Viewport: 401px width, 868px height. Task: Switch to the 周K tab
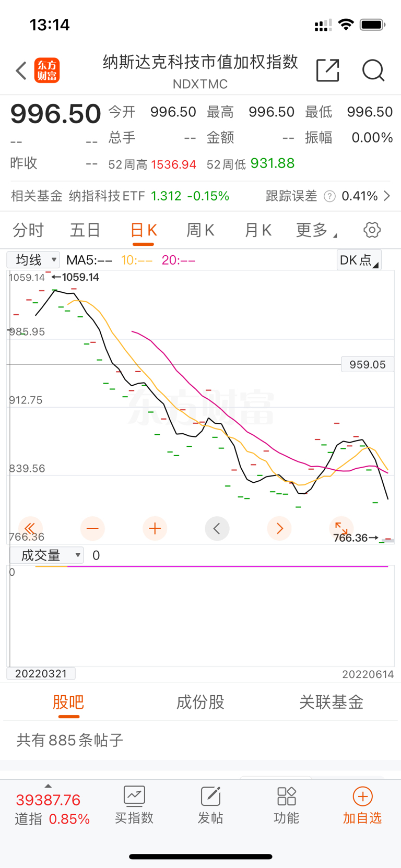point(200,230)
